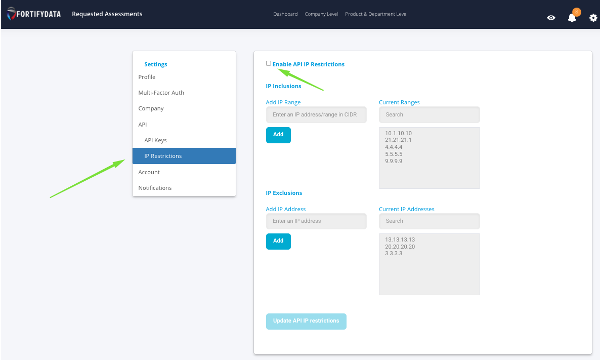Viewport: 600px width, 360px height.
Task: Select Company in settings sidebar
Action: 151,109
